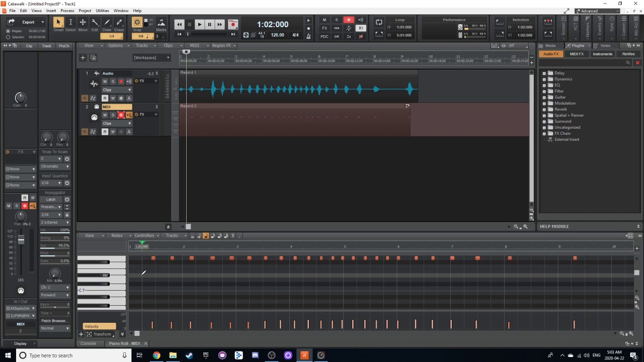Open the Workspace preset dropdown
This screenshot has height=362, width=644.
click(x=151, y=57)
